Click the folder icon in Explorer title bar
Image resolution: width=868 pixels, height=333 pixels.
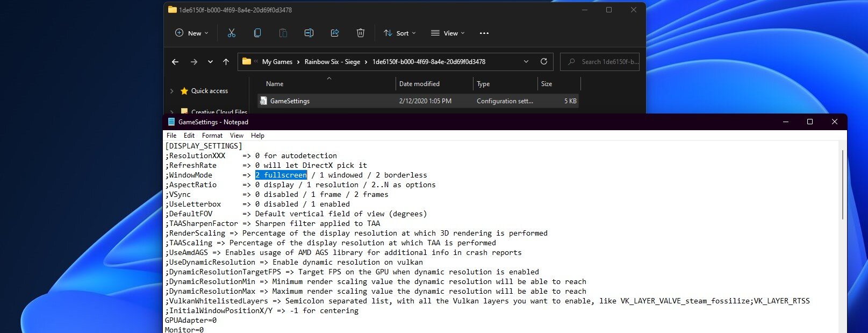173,10
